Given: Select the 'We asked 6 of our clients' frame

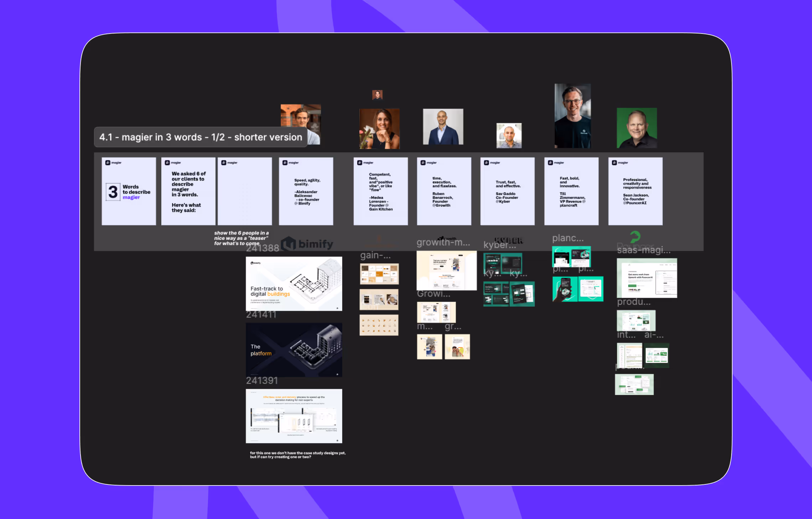Looking at the screenshot, I should 188,191.
